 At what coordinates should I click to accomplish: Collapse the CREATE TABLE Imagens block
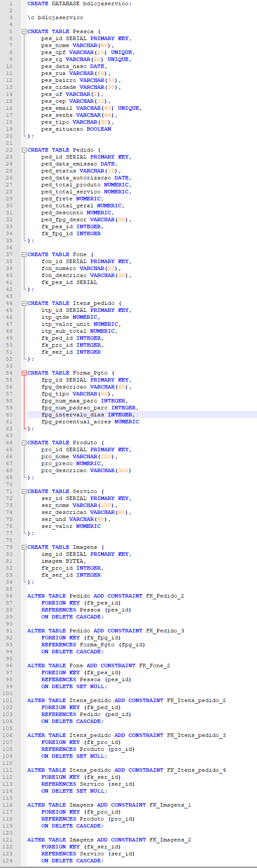24,547
